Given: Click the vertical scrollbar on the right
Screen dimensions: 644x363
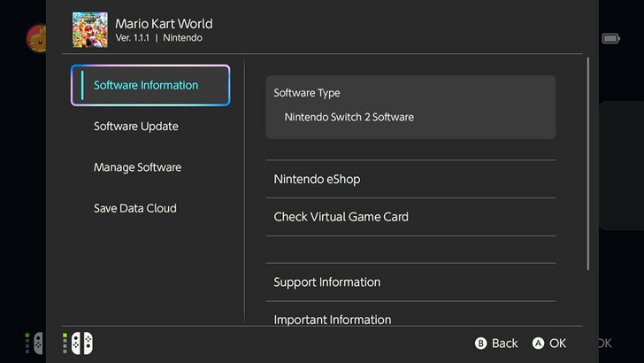Looking at the screenshot, I should pos(588,164).
